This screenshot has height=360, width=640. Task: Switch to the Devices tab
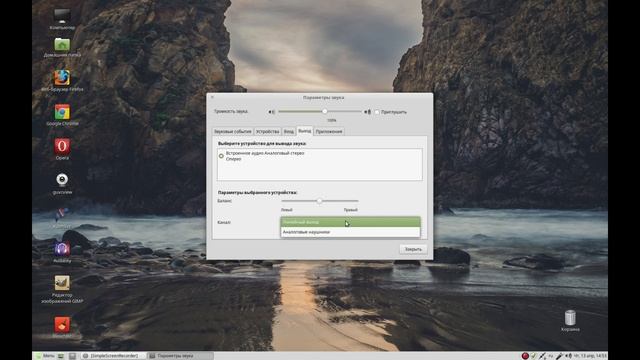(267, 131)
